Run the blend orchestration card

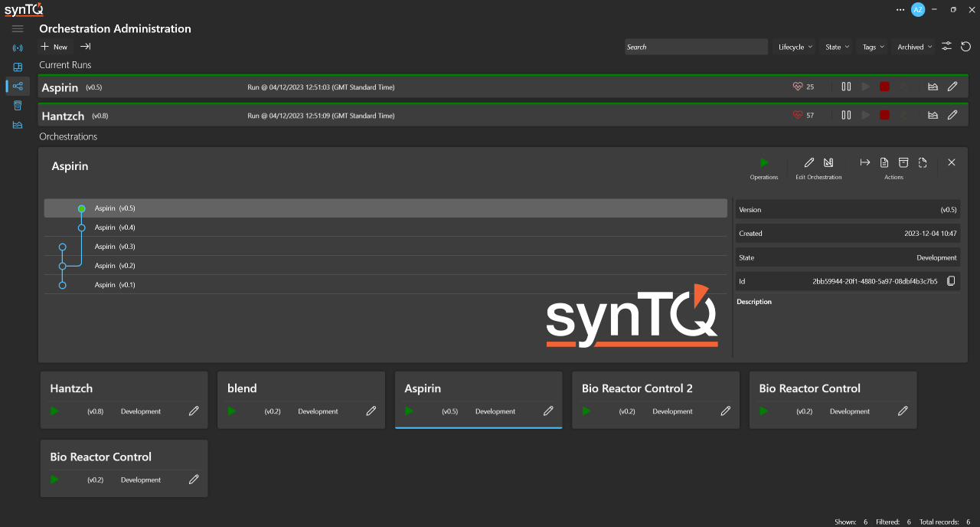point(232,411)
